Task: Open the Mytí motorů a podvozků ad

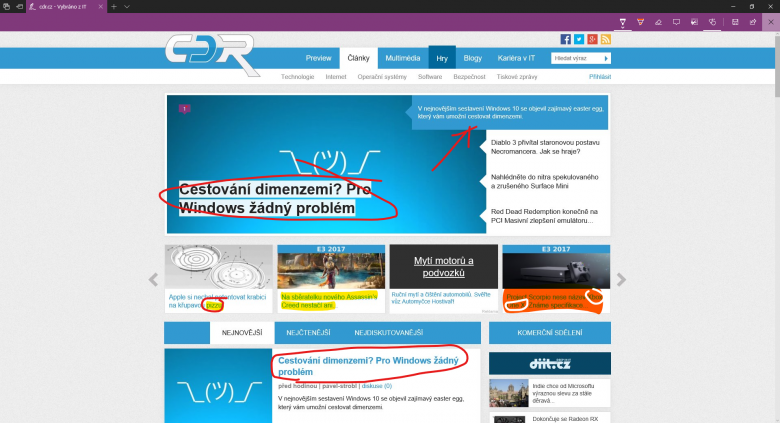Action: point(444,267)
